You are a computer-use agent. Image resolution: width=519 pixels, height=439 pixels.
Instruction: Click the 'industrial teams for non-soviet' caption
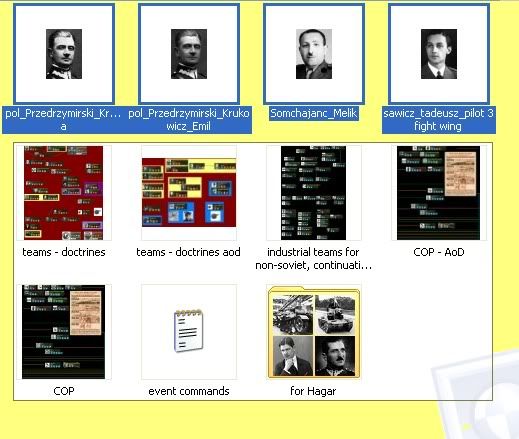pos(313,258)
